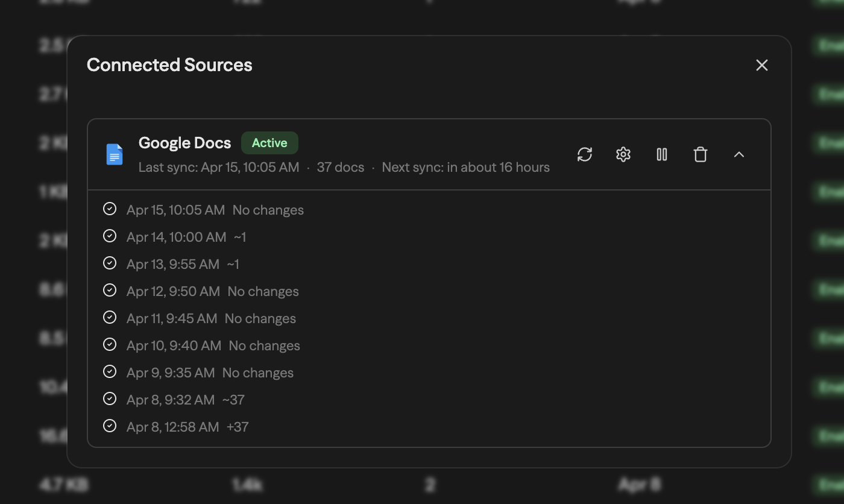This screenshot has width=844, height=504.
Task: Open the Google Docs source settings gear
Action: coord(623,154)
